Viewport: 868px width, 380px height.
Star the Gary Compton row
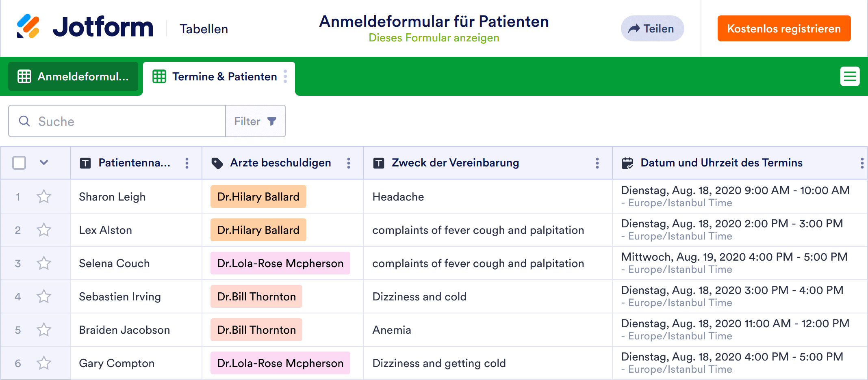pos(43,363)
